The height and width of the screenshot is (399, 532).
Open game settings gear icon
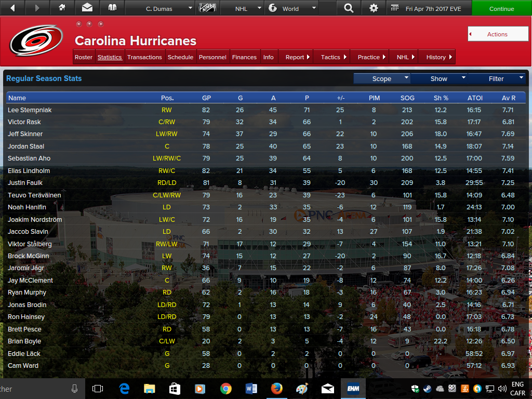click(x=374, y=8)
